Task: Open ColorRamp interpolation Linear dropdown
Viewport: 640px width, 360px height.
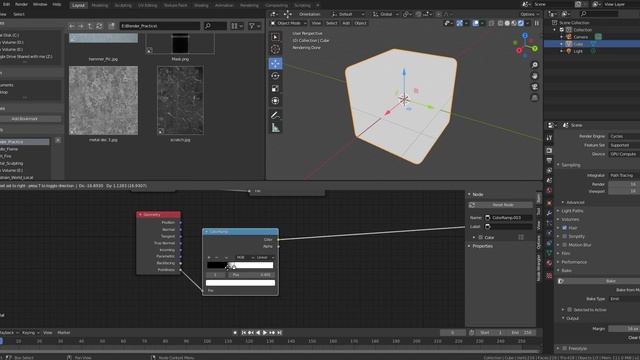Action: coord(264,258)
